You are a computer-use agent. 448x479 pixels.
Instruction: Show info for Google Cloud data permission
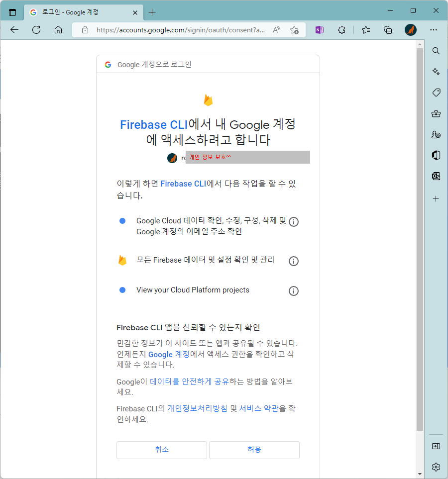pyautogui.click(x=294, y=222)
